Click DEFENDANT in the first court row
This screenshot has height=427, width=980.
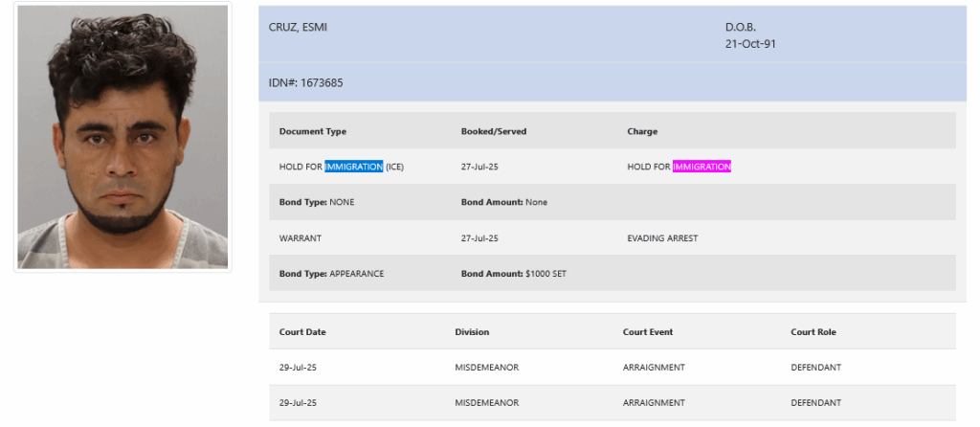click(815, 367)
